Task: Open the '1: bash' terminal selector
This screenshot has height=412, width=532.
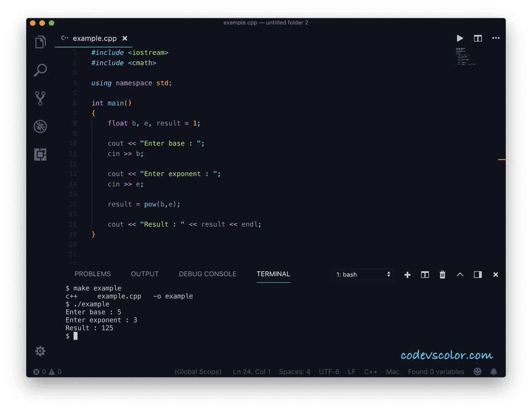Action: pos(362,274)
